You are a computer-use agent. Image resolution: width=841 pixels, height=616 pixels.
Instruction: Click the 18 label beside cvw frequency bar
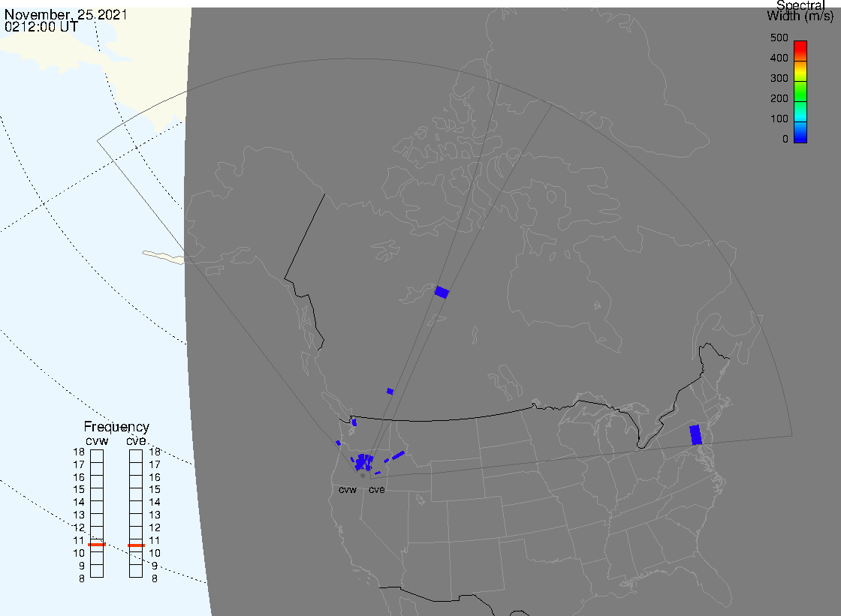79,452
